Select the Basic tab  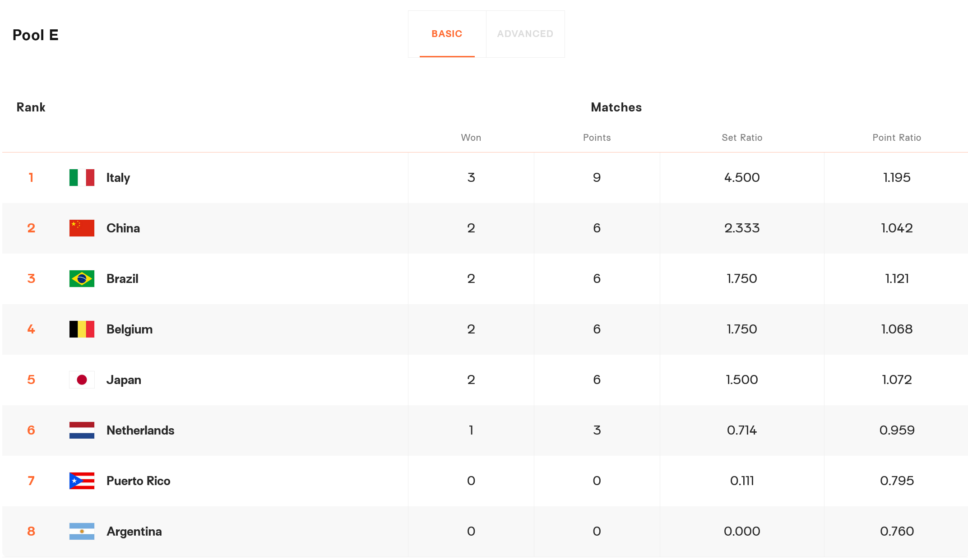click(x=447, y=34)
